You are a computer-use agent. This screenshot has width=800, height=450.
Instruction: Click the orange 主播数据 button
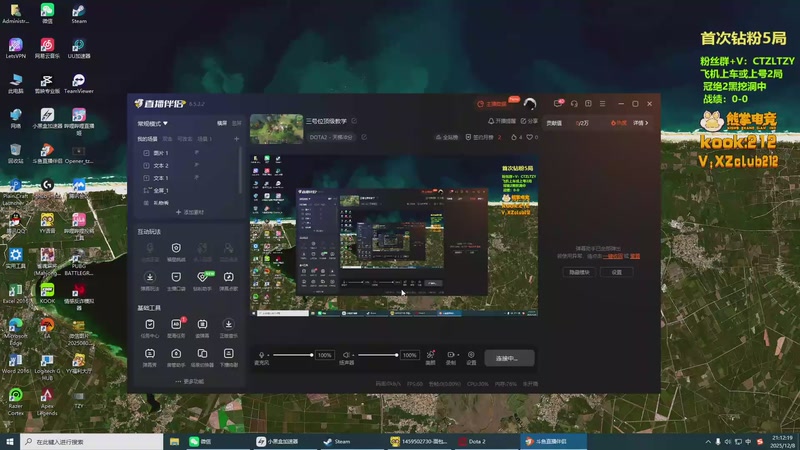(x=493, y=104)
